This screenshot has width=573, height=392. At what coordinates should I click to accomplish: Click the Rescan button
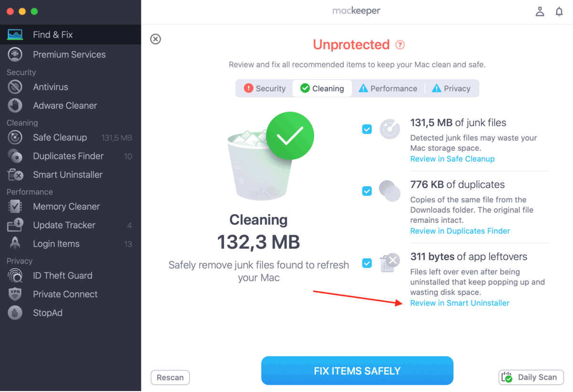click(170, 378)
